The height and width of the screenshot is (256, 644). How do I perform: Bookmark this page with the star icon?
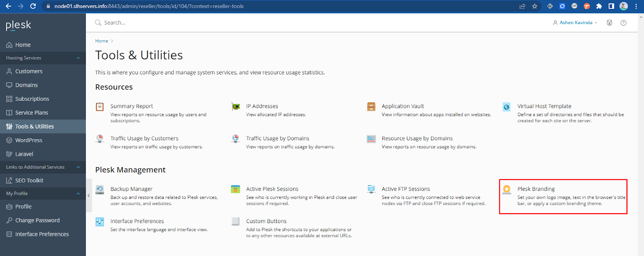pos(535,6)
